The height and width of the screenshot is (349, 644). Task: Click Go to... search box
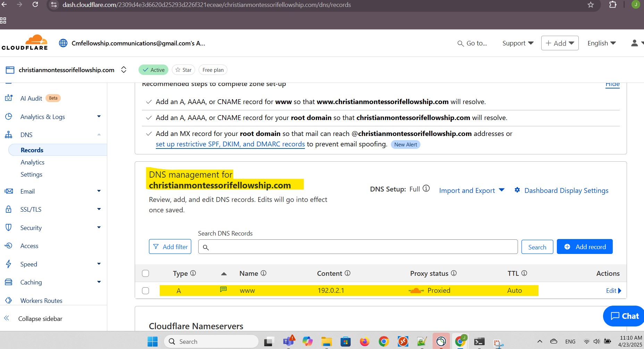pos(472,43)
